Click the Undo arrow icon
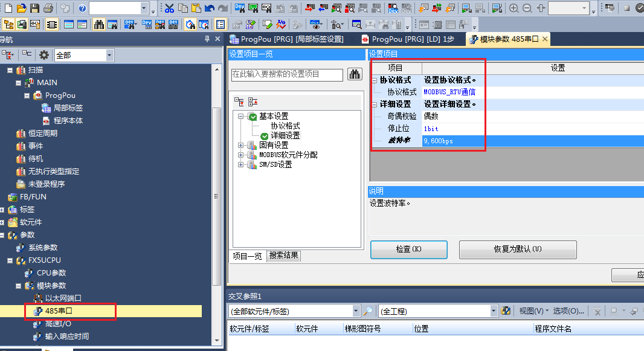 (209, 8)
